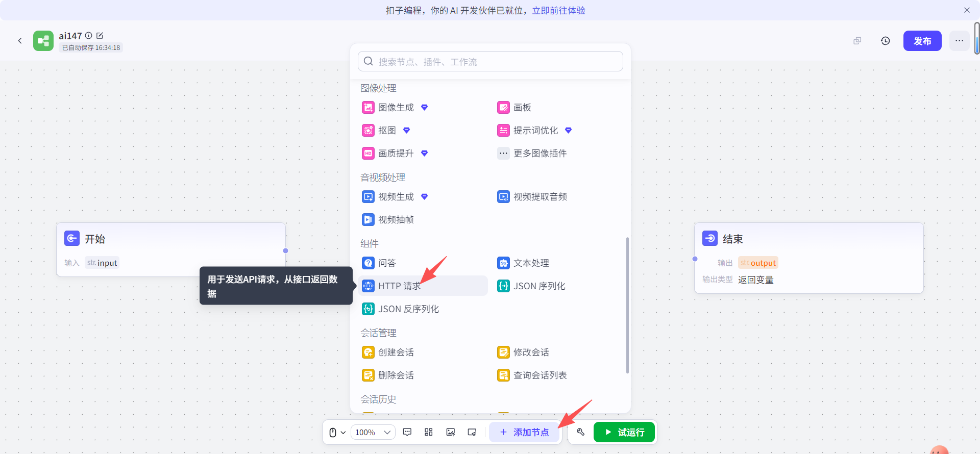Close the top announcement banner
The width and height of the screenshot is (980, 454).
[967, 10]
